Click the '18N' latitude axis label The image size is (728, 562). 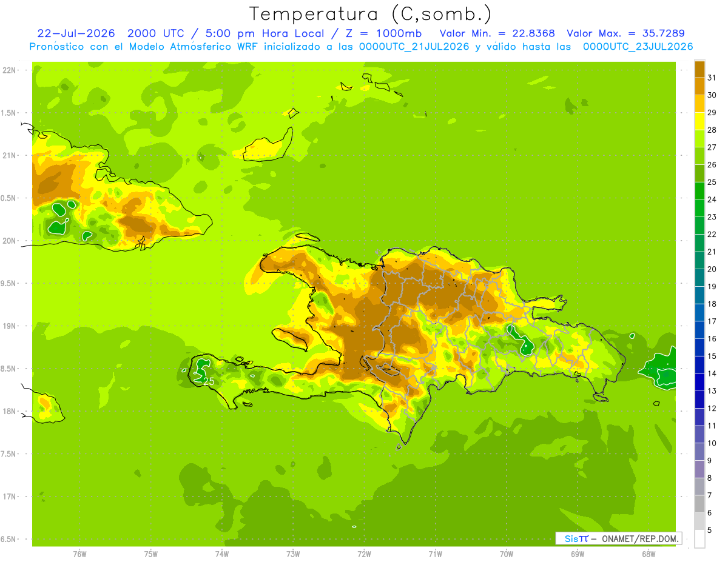tap(8, 411)
